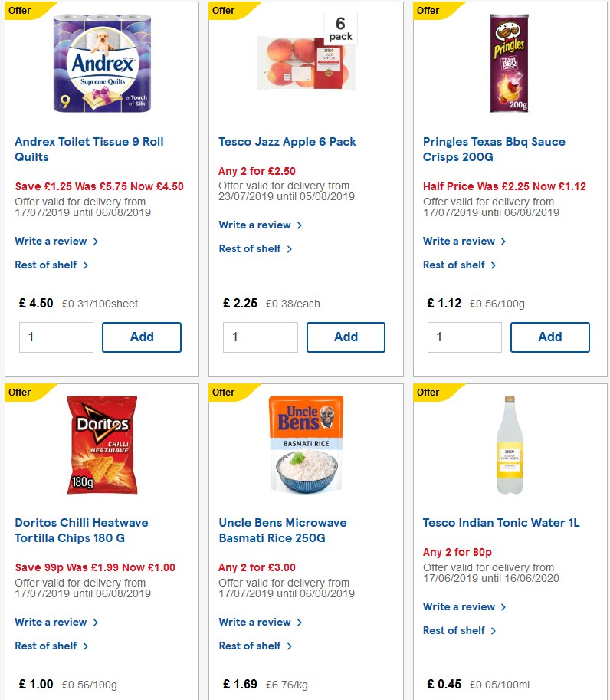This screenshot has width=610, height=700.
Task: Expand rest of shelf for Tonic Water
Action: [x=454, y=630]
